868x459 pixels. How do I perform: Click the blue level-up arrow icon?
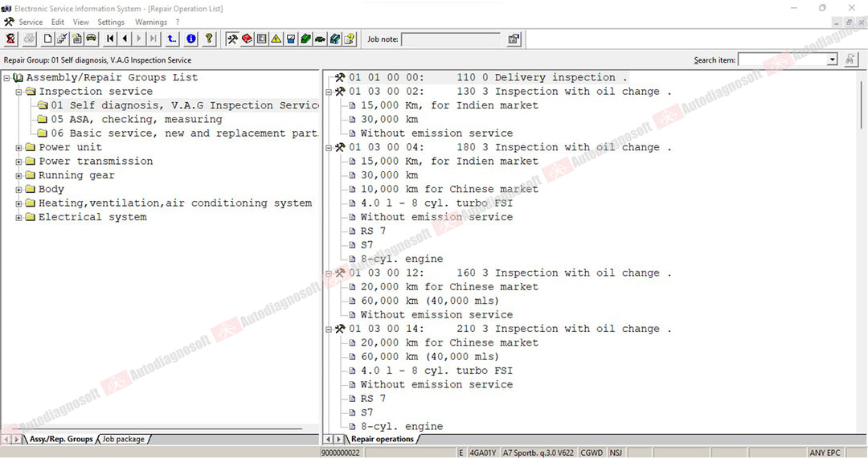click(172, 39)
